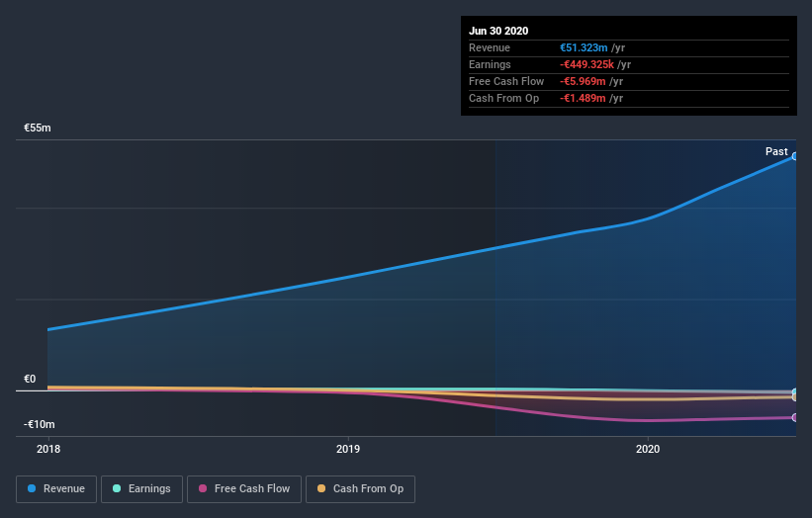812x518 pixels.
Task: Click the €0 y-axis label
Action: point(30,379)
